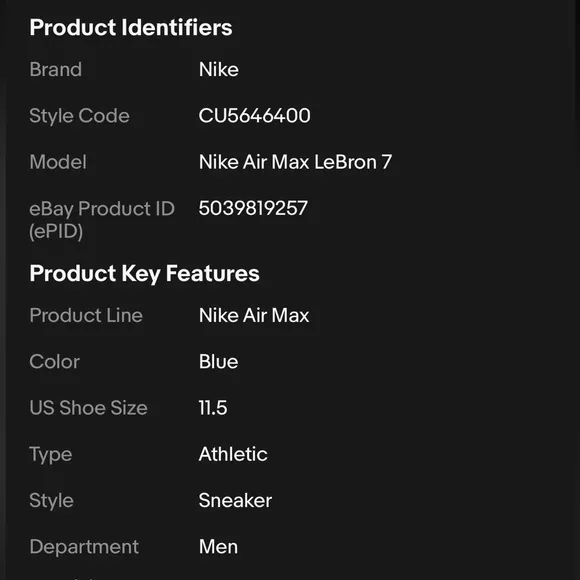Viewport: 580px width, 580px height.
Task: Click the US Shoe Size label
Action: click(x=88, y=408)
